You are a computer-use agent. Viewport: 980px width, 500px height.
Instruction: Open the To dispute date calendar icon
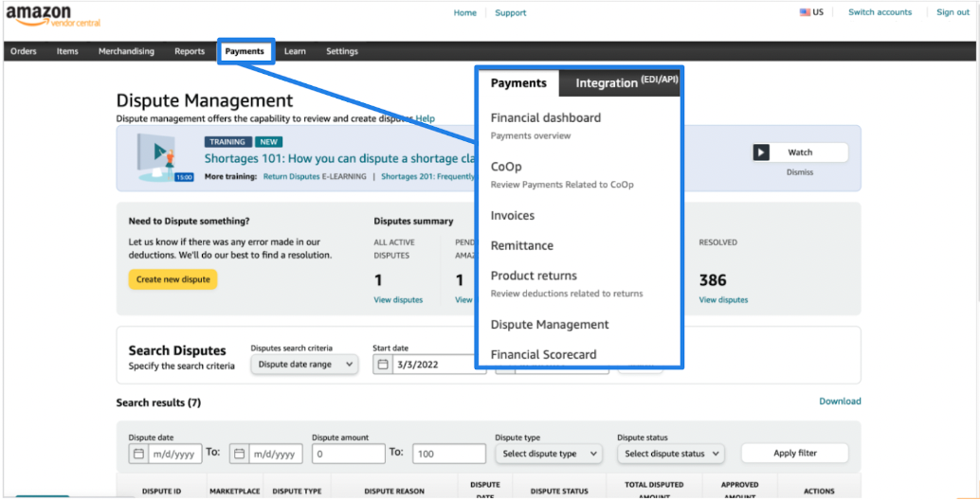240,454
